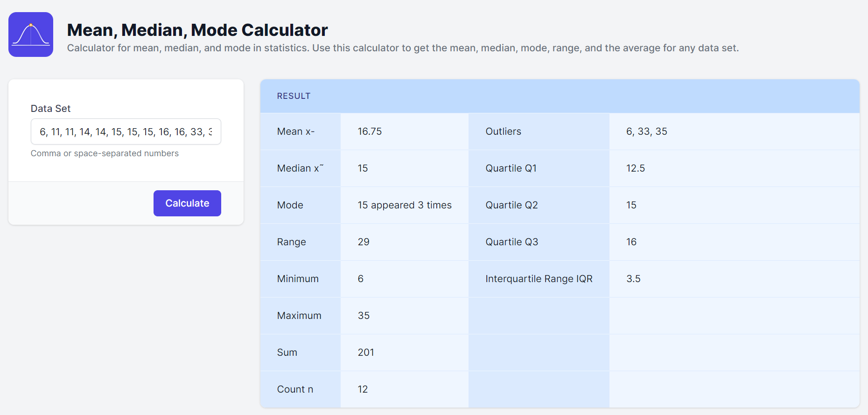Click the Quartile Q3 label
The width and height of the screenshot is (868, 415).
click(x=511, y=242)
